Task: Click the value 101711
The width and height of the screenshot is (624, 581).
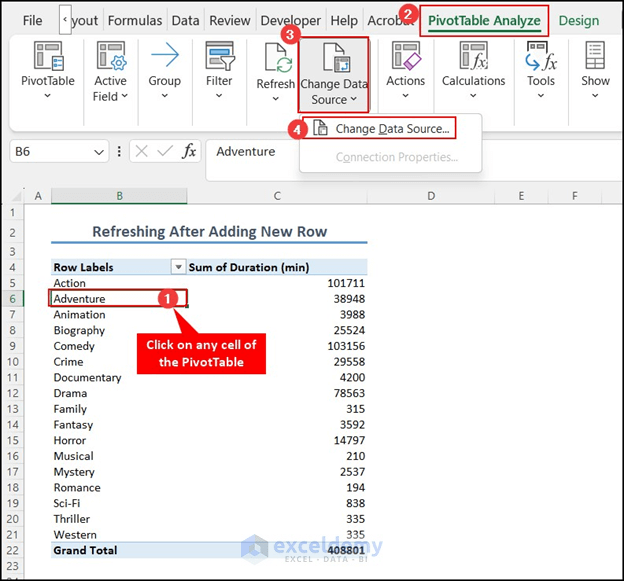Action: click(x=346, y=283)
